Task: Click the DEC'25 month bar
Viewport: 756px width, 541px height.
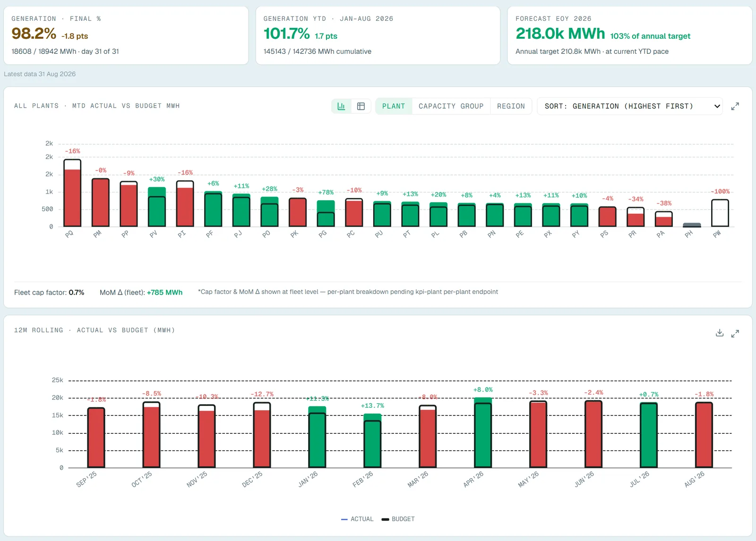Action: (262, 435)
